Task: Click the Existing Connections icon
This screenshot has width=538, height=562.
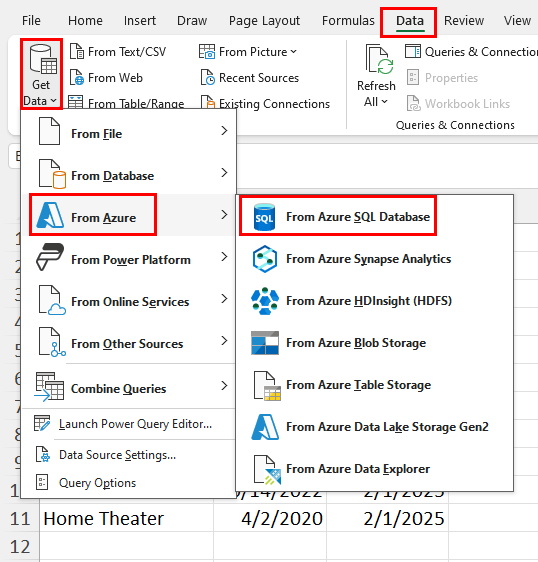Action: pos(208,102)
